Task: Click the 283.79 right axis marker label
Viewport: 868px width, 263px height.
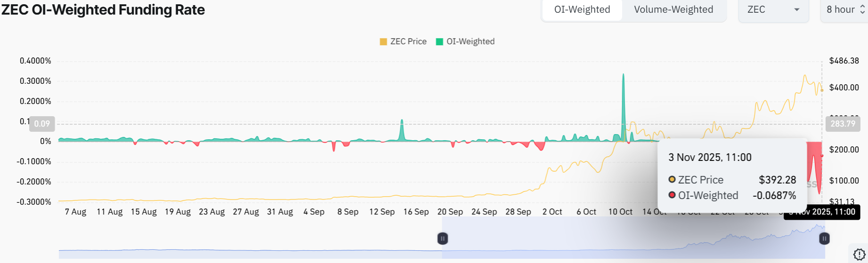Action: 843,124
